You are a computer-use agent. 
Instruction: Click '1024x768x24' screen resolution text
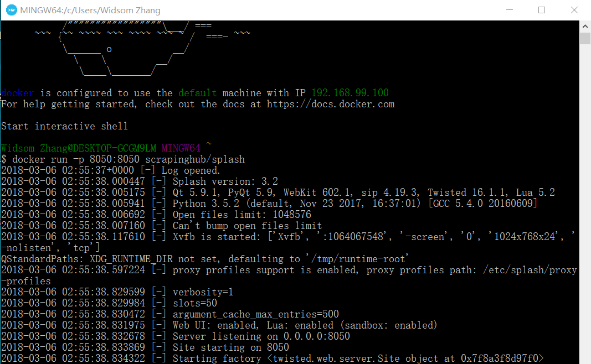point(525,236)
